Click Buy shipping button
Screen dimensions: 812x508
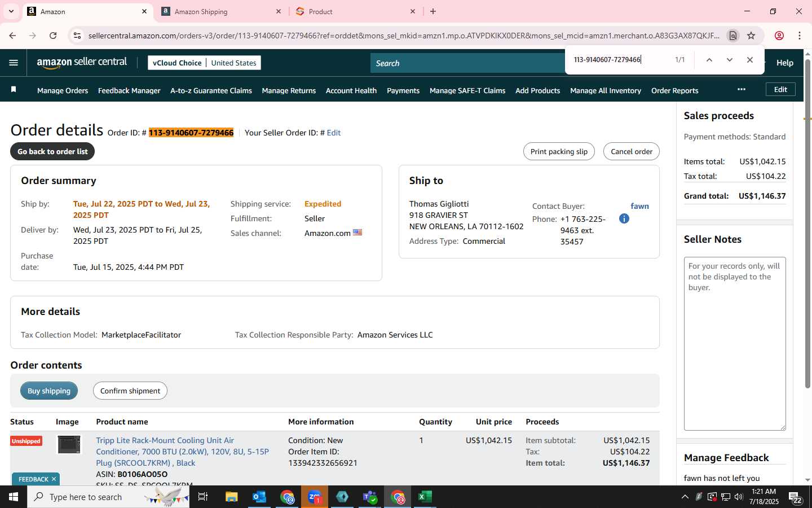click(49, 391)
